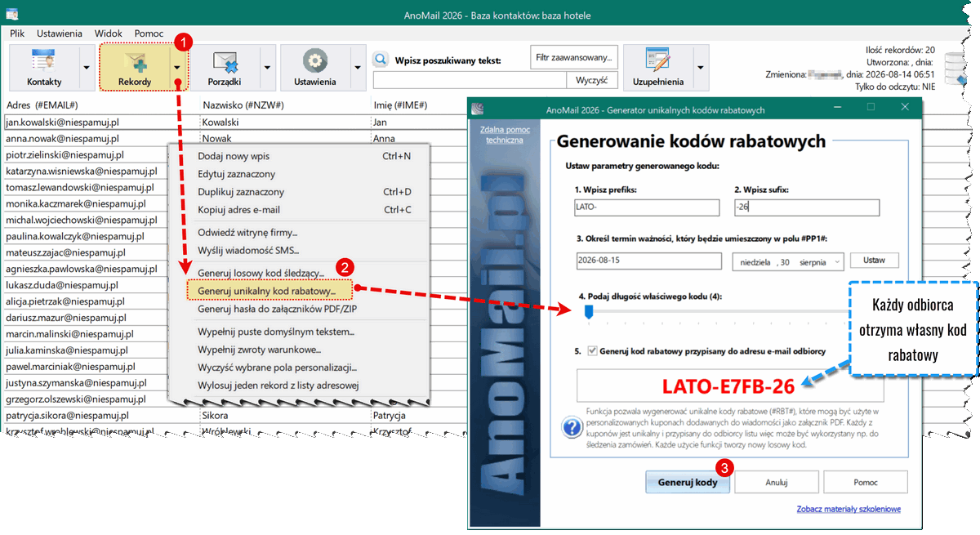Open the Ustawienia gear toolbar button
Image resolution: width=980 pixels, height=535 pixels.
315,68
